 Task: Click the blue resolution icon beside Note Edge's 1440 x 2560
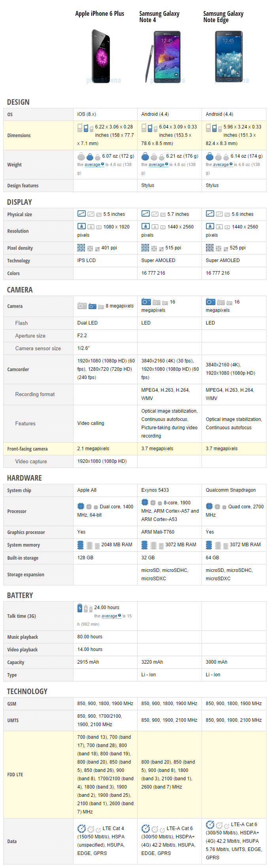(210, 226)
